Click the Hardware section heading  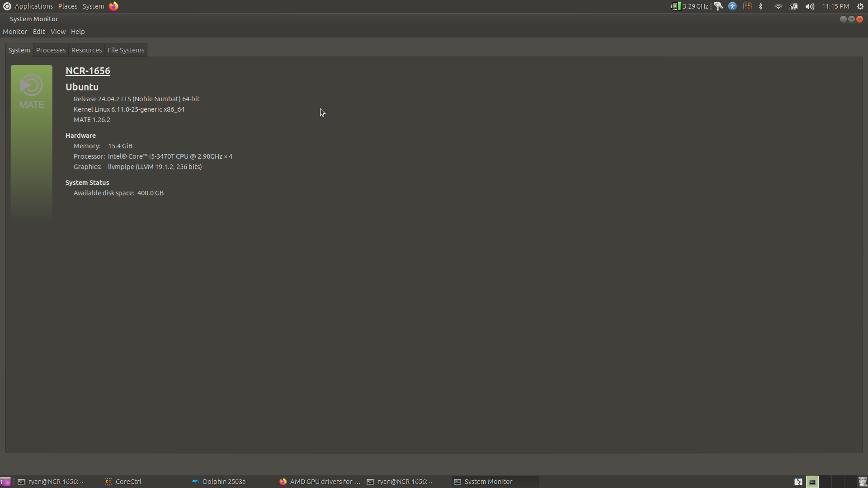click(80, 136)
